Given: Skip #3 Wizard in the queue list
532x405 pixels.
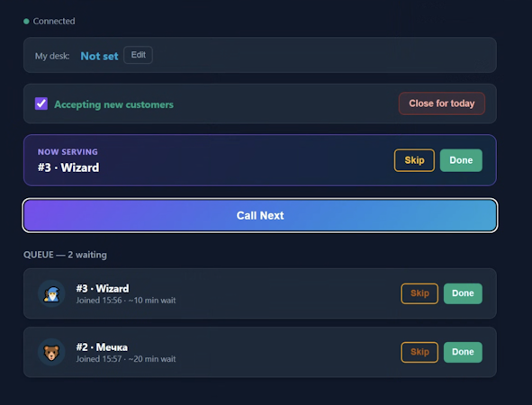Looking at the screenshot, I should (419, 293).
